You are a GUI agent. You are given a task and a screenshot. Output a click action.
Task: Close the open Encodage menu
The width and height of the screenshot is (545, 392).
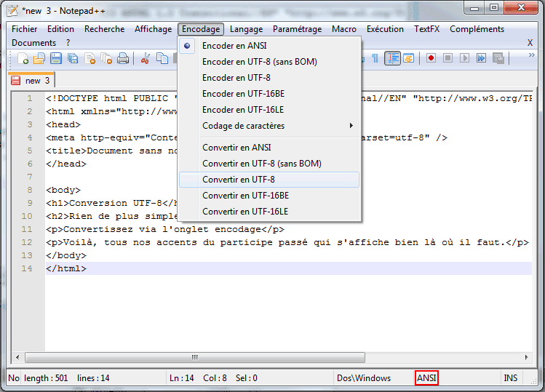point(201,29)
